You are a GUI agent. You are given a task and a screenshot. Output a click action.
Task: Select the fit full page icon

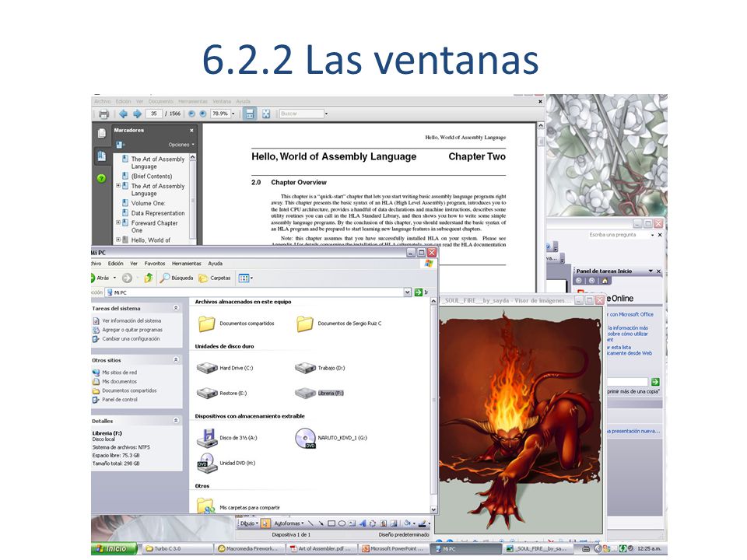tap(266, 114)
